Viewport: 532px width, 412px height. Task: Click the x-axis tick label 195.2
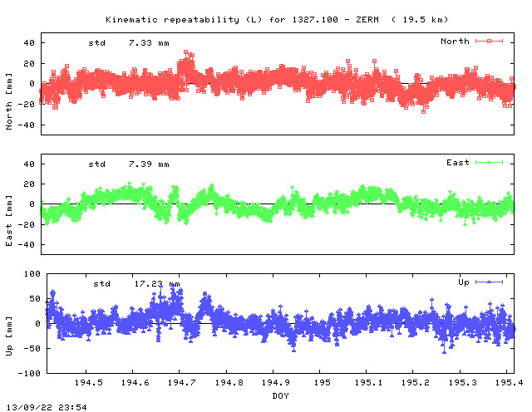[x=416, y=383]
